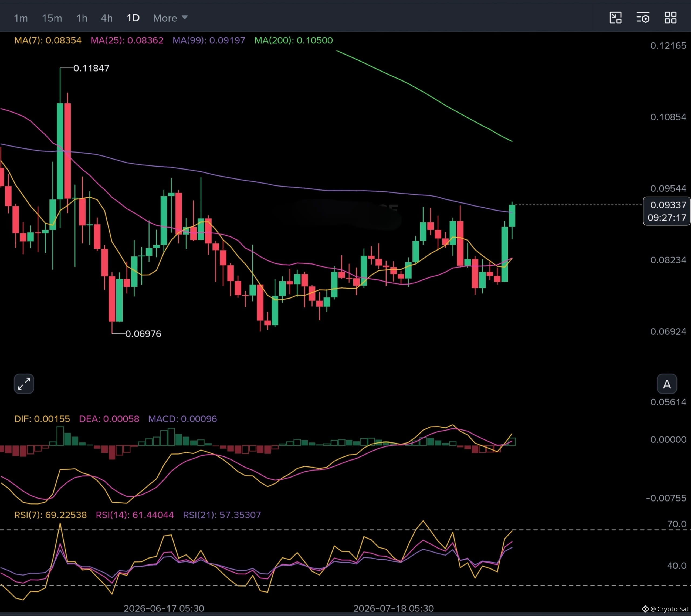Select the 4h timeframe tab

click(x=107, y=18)
